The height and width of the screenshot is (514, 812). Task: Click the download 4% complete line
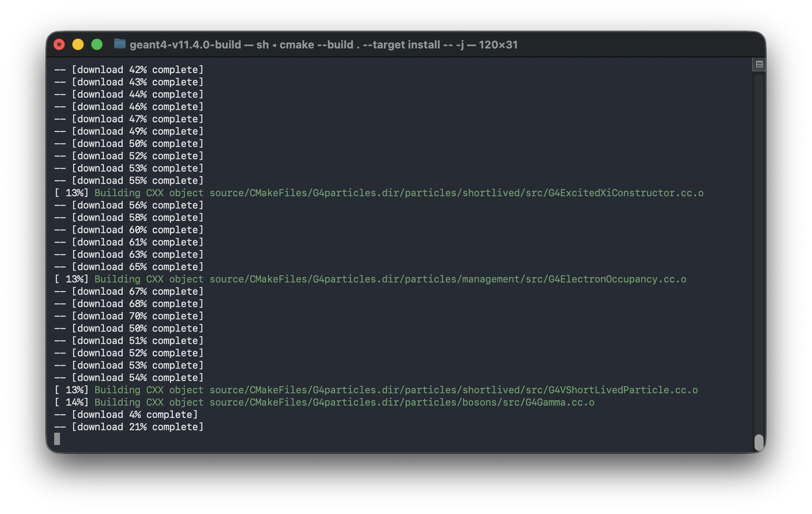126,414
